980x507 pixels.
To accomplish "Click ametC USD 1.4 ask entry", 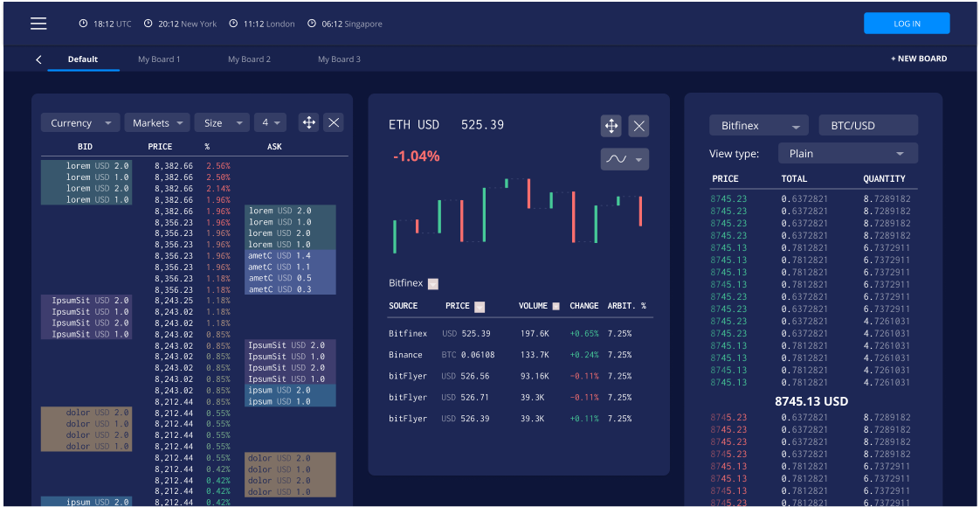I will coord(290,256).
